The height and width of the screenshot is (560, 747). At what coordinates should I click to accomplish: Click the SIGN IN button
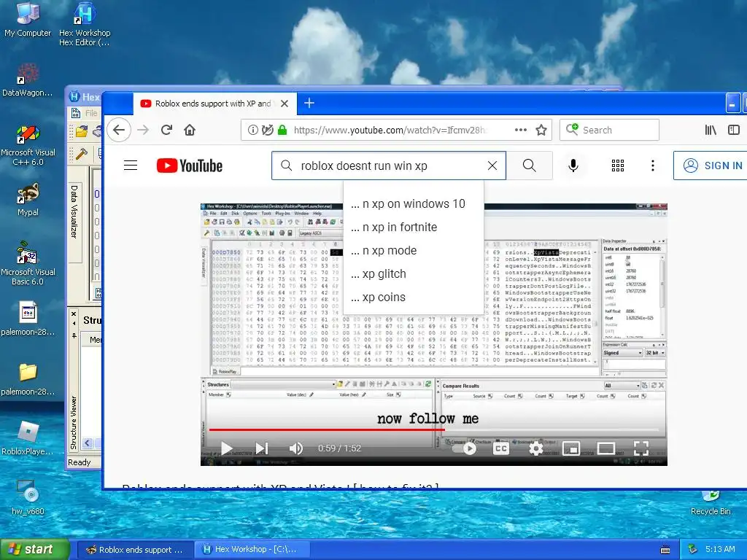click(x=712, y=166)
